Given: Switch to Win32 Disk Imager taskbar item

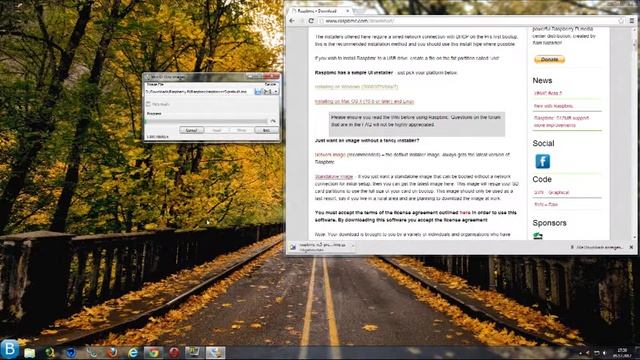Looking at the screenshot, I should click(x=216, y=353).
